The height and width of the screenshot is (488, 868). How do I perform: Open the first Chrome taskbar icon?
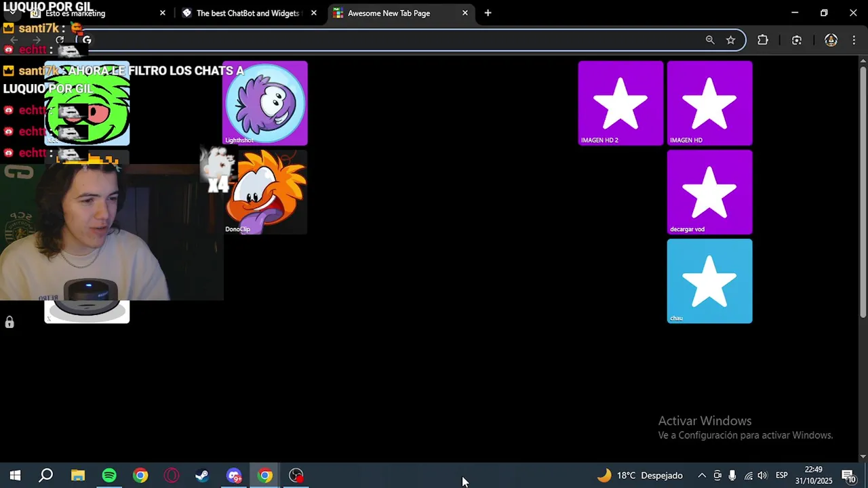coord(140,475)
